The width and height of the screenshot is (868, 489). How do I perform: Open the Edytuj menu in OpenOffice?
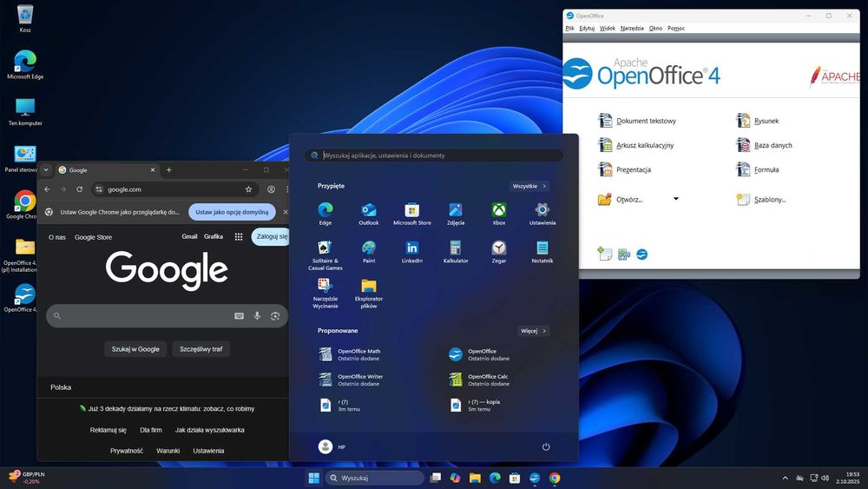(x=587, y=29)
